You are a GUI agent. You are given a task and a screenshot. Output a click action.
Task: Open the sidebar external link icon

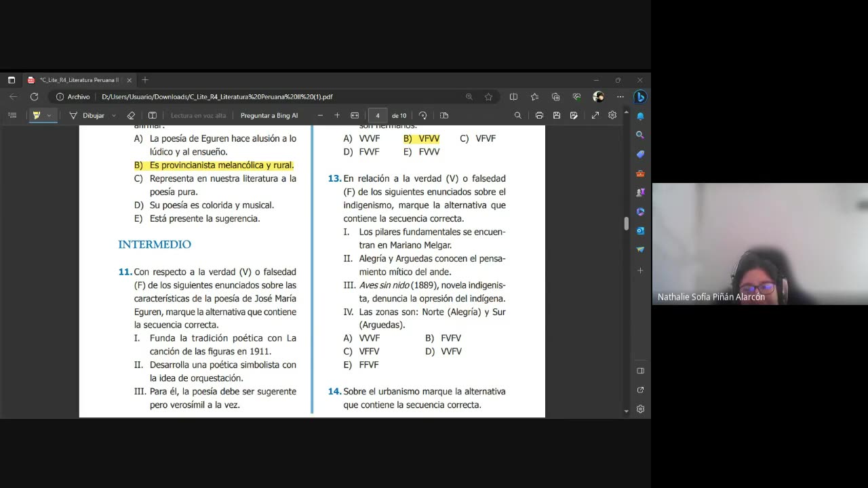point(640,390)
